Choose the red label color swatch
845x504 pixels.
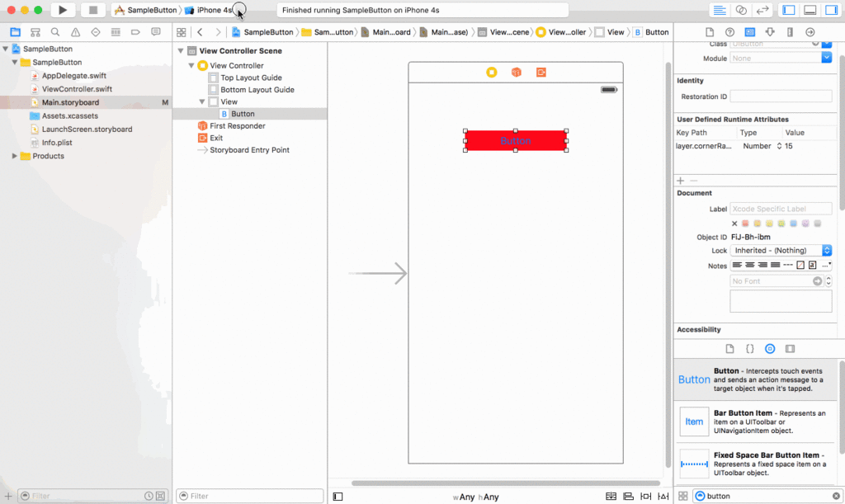tap(745, 224)
